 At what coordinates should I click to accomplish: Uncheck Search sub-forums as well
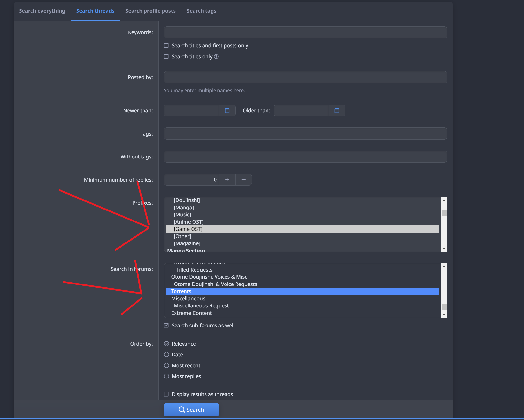166,325
